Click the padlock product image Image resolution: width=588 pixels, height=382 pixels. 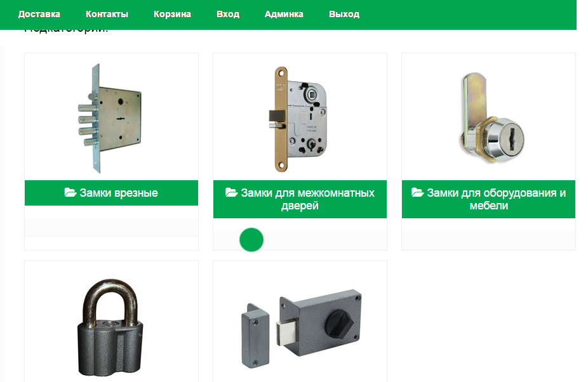(110, 327)
